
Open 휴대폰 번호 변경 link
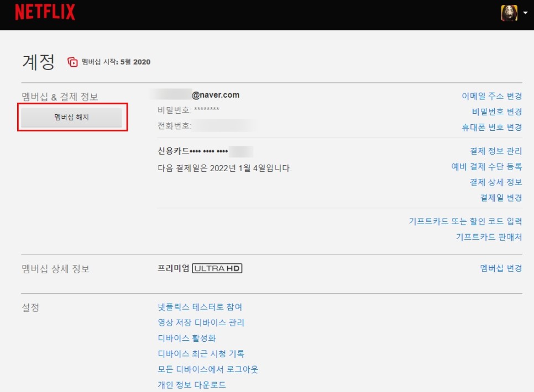(492, 128)
